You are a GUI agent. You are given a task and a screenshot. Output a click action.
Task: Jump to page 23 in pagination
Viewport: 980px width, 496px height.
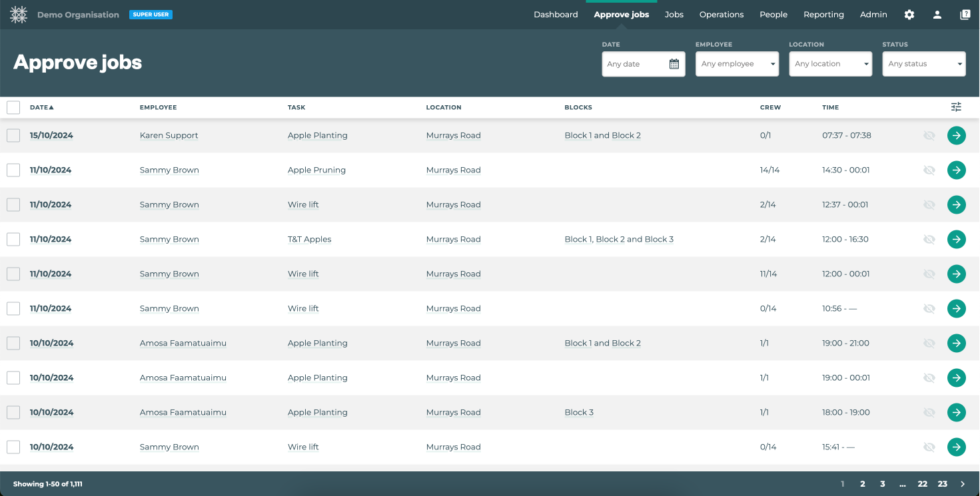click(x=942, y=484)
